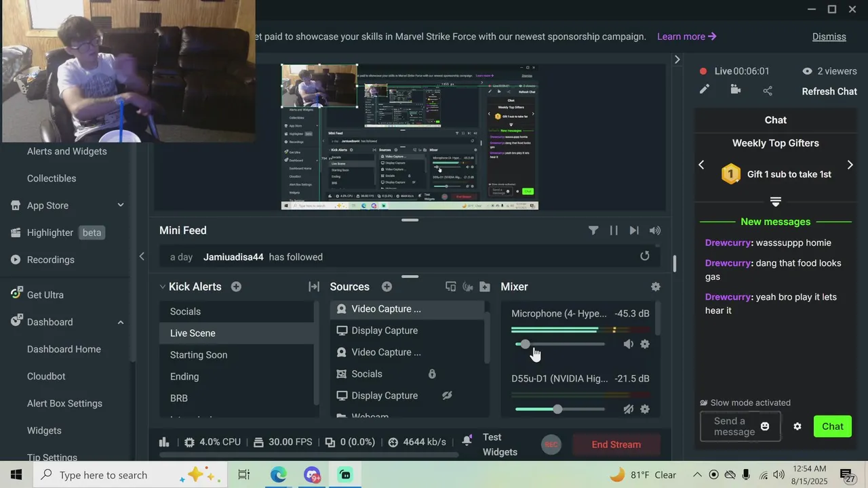868x488 pixels.
Task: Open Cloudbot in sidebar
Action: tap(46, 376)
